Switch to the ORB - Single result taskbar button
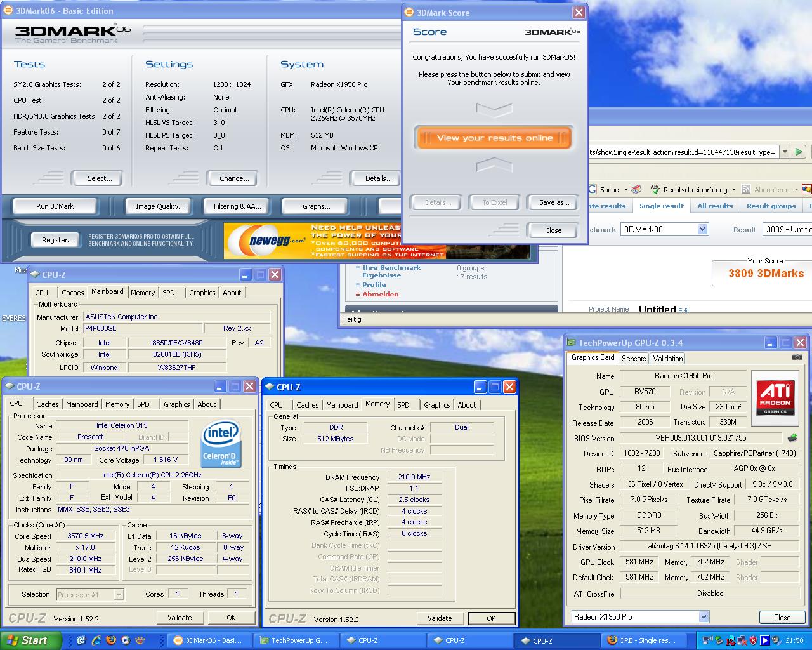812x650 pixels. [x=645, y=640]
